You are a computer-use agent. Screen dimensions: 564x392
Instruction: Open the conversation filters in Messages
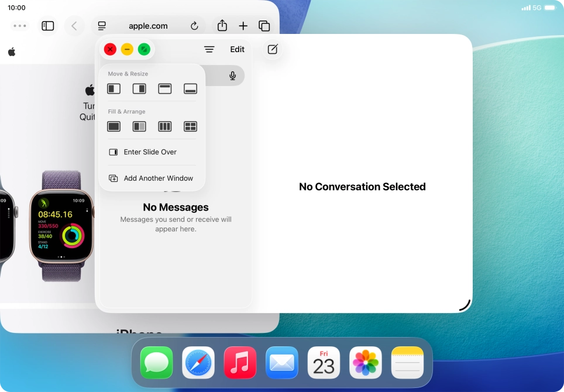tap(209, 49)
